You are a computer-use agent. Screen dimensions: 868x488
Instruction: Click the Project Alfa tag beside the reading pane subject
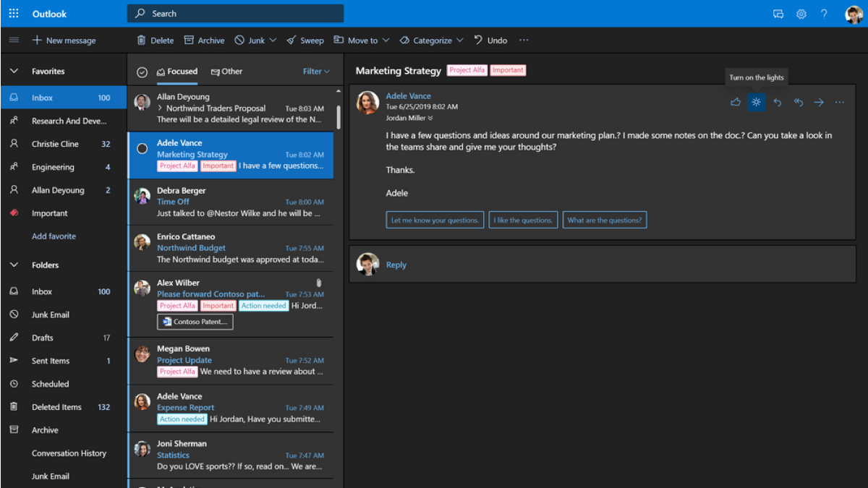click(467, 70)
